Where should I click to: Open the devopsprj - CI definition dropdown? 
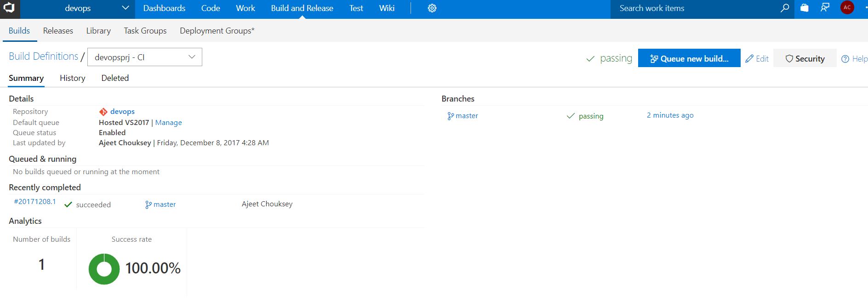(x=144, y=57)
